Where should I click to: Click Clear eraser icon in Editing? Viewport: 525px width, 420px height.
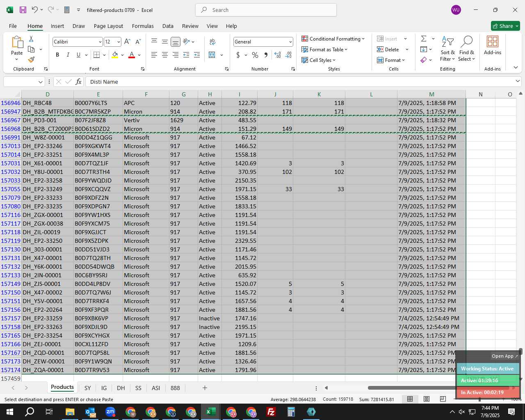(x=424, y=60)
